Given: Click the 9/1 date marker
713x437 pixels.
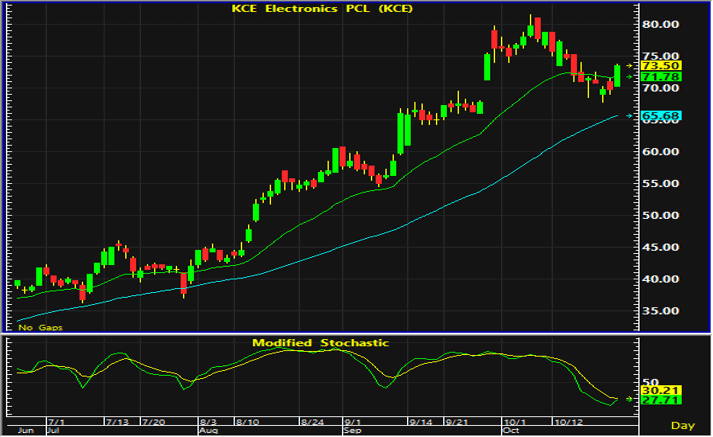Looking at the screenshot, I should click(x=352, y=422).
